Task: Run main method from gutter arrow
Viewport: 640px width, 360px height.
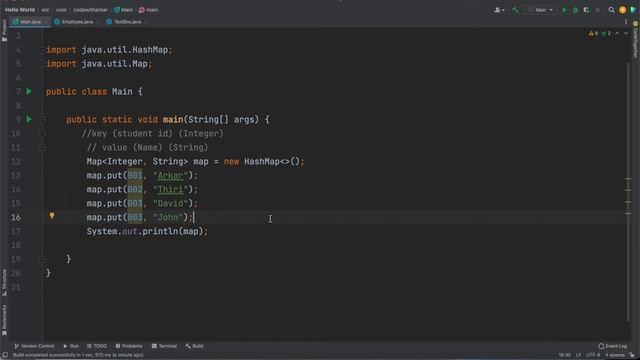Action: pyautogui.click(x=29, y=119)
